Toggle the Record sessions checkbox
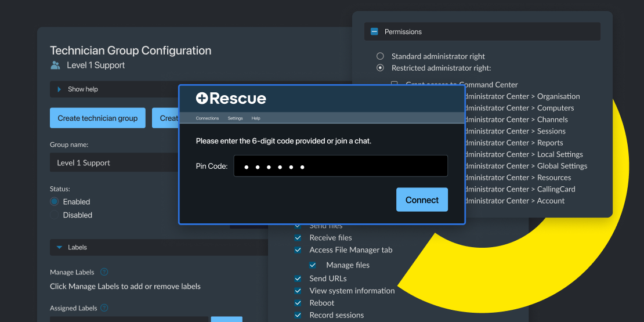The image size is (644, 322). (298, 315)
